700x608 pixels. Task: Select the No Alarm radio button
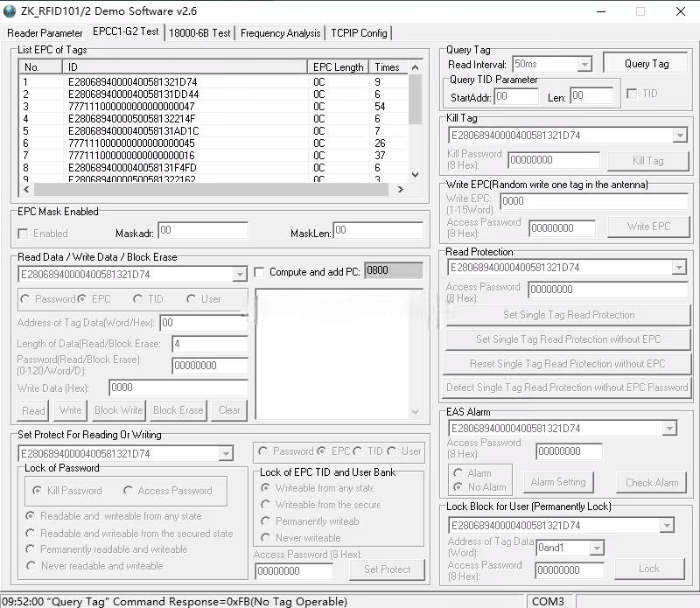[458, 487]
